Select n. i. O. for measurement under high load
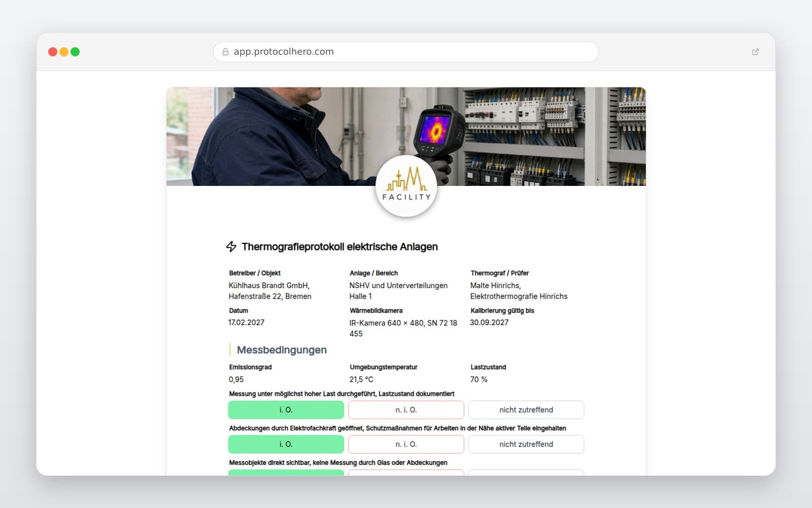 (406, 410)
